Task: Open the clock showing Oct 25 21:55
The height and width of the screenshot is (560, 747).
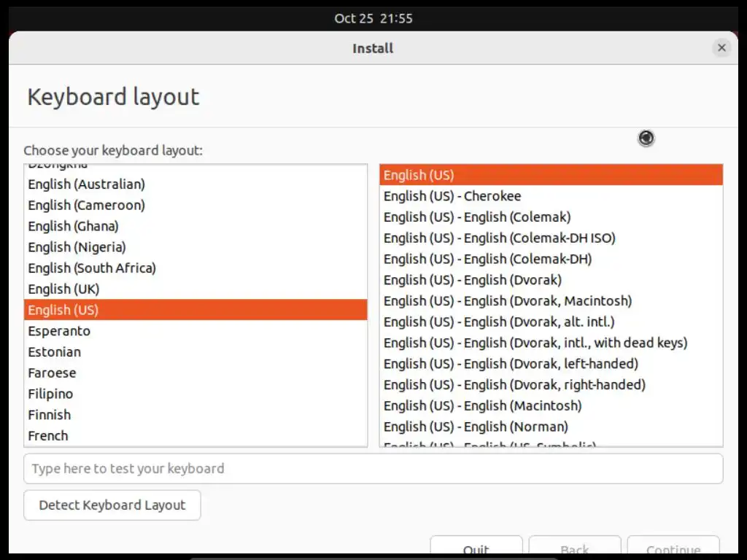Action: (x=373, y=18)
